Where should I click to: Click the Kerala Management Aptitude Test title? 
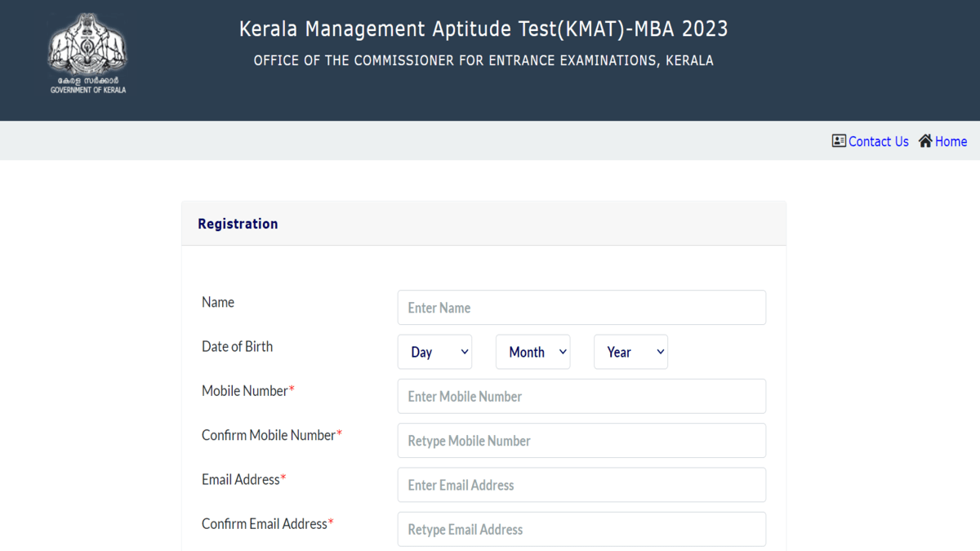coord(483,29)
